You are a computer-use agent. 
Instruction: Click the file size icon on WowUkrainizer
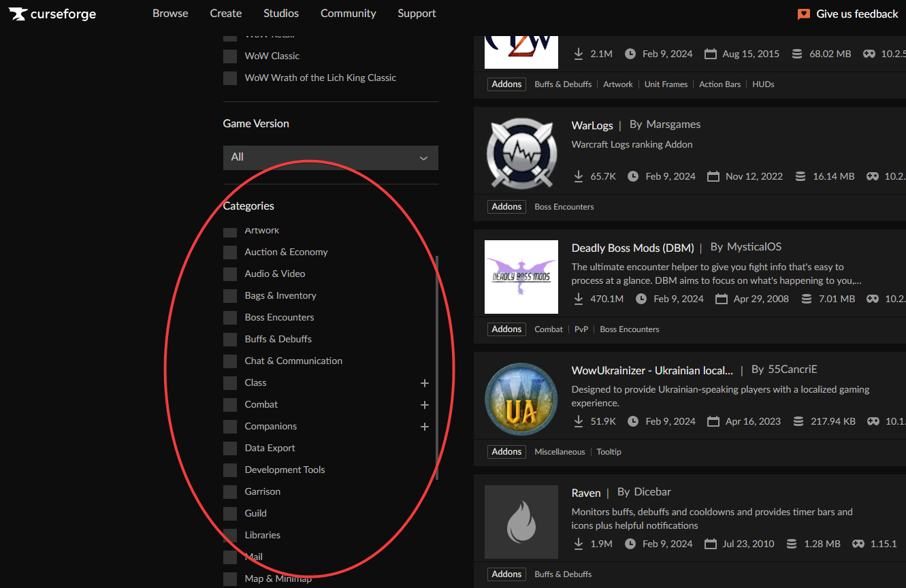click(x=798, y=421)
